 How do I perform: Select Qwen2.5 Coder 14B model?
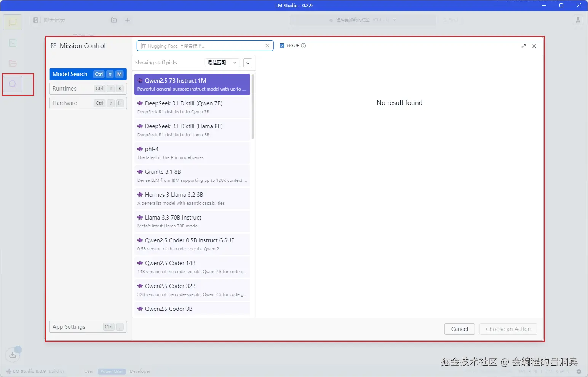coord(192,267)
